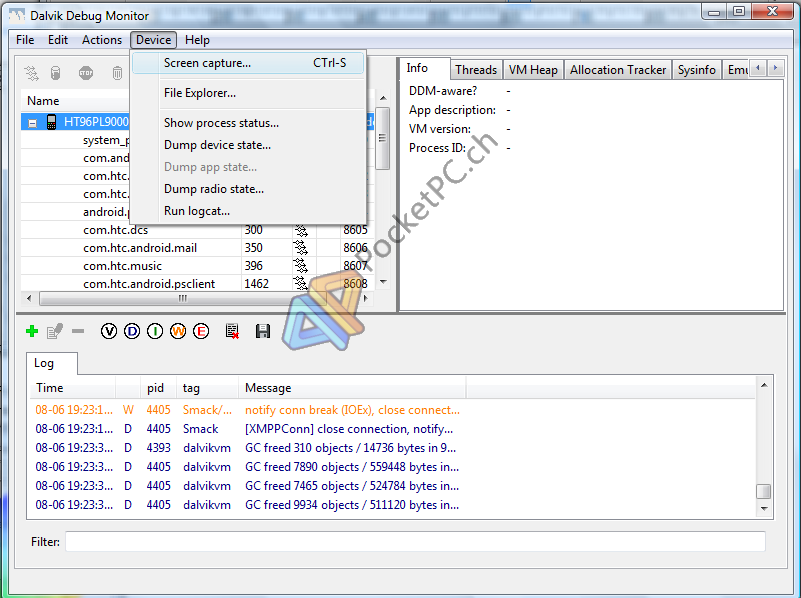Viewport: 801px width, 598px height.
Task: Open the File menu
Action: tap(25, 40)
